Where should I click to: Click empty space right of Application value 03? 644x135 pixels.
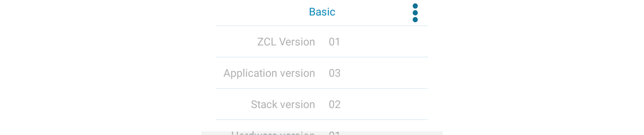click(x=386, y=73)
